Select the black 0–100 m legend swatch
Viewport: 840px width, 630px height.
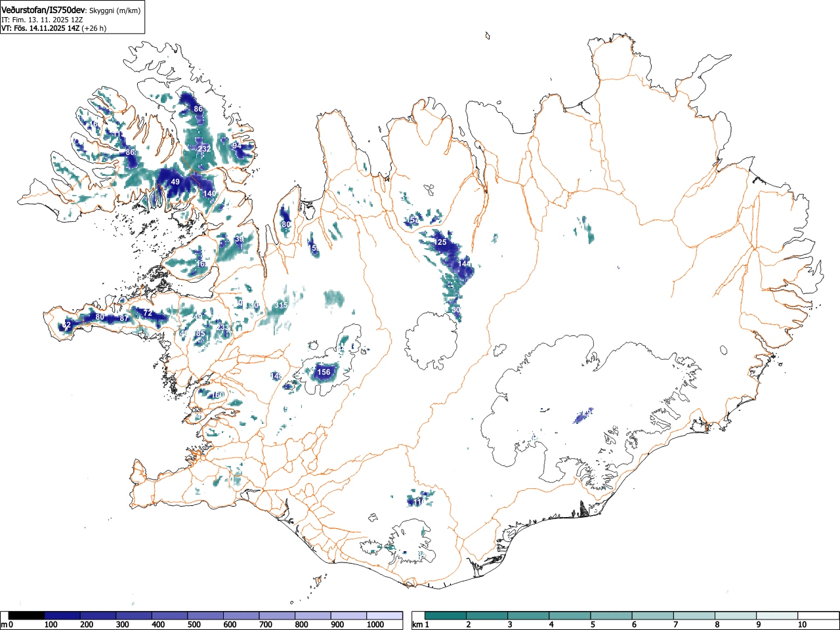26,616
